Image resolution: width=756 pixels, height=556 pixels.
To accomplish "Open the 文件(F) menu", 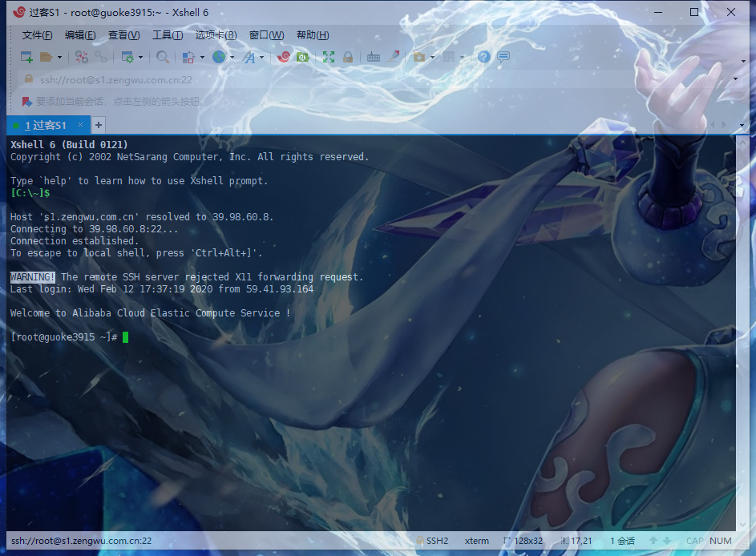I will coord(37,35).
